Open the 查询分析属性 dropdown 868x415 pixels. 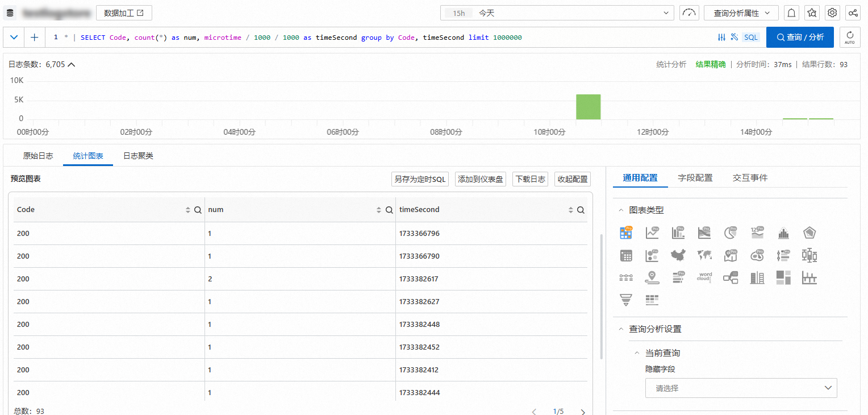[741, 13]
